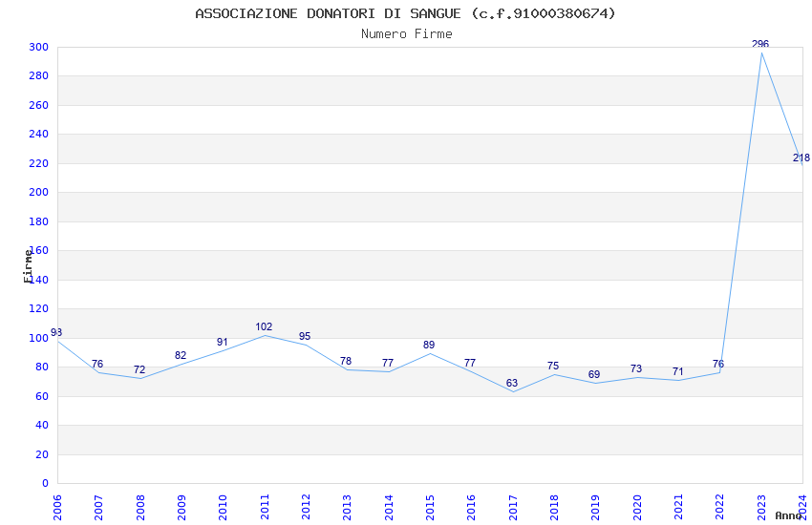
Task: Select the 2019 year label on x-axis
Action: 595,506
